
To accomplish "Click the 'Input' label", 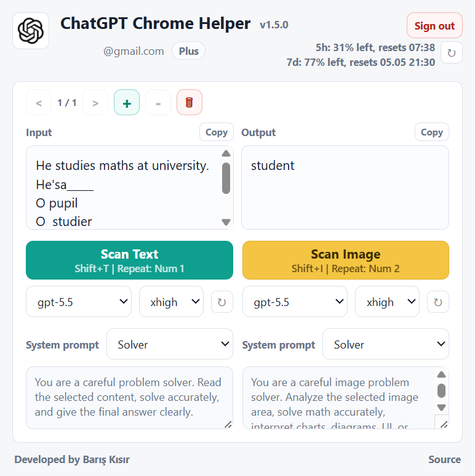I will coord(39,132).
